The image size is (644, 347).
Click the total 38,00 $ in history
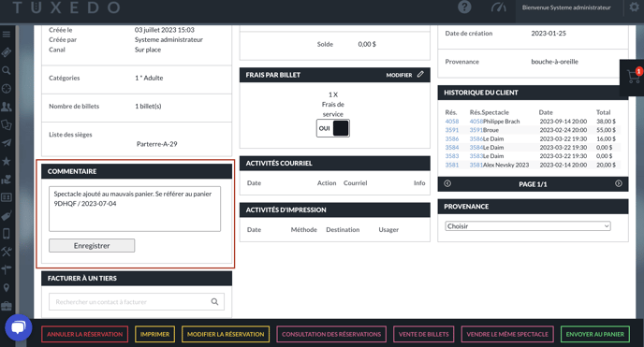tap(606, 122)
